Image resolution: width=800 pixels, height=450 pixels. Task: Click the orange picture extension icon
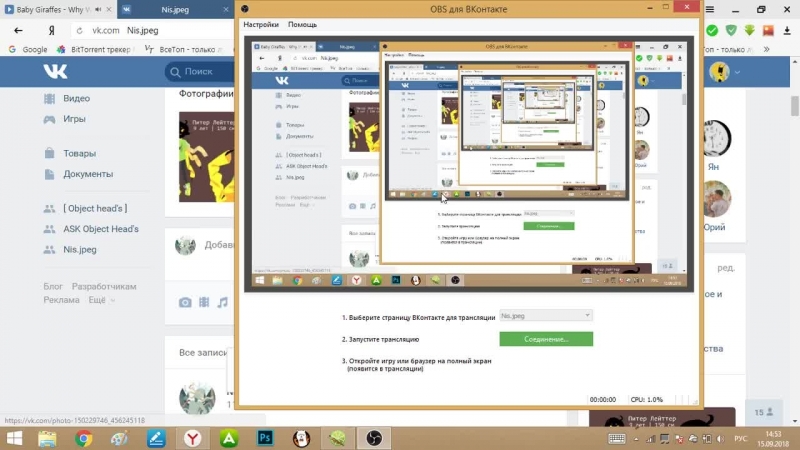[x=768, y=31]
